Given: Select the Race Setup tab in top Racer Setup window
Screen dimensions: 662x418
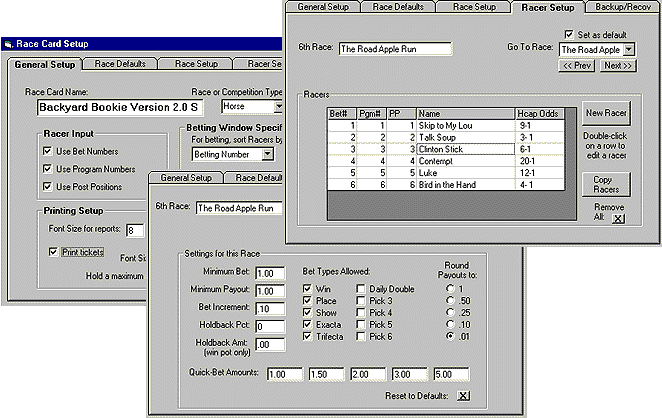Looking at the screenshot, I should click(x=474, y=7).
